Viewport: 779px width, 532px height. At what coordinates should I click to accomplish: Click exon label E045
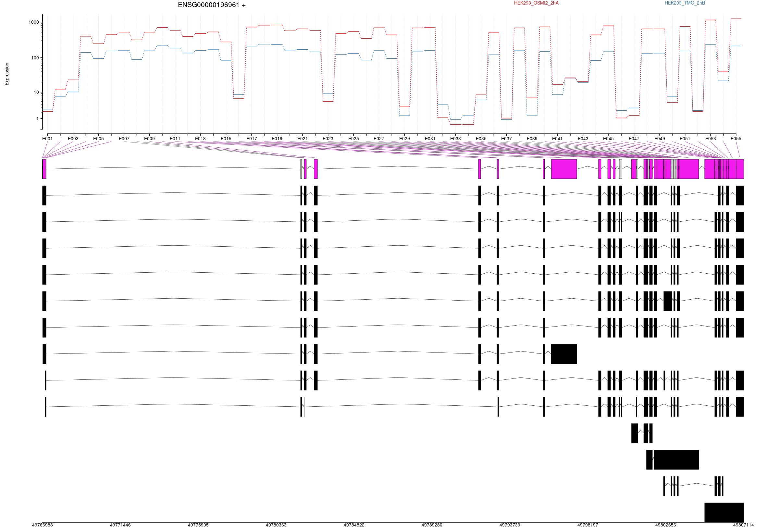[608, 139]
